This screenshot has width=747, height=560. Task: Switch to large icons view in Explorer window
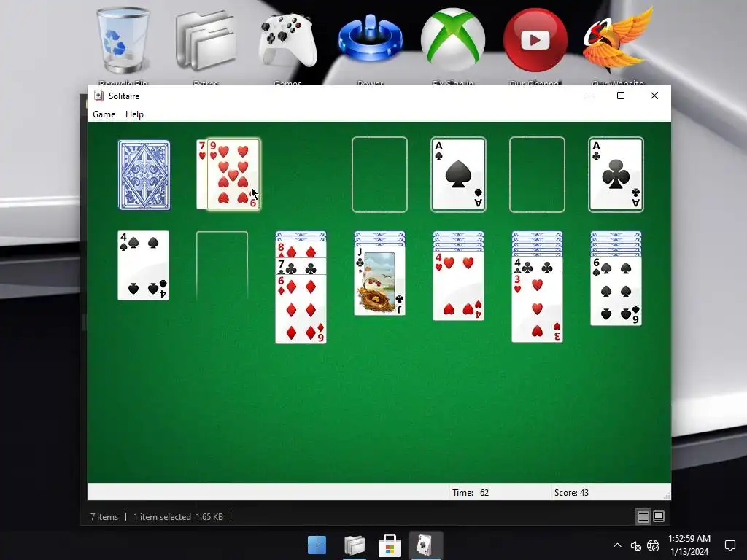point(659,517)
